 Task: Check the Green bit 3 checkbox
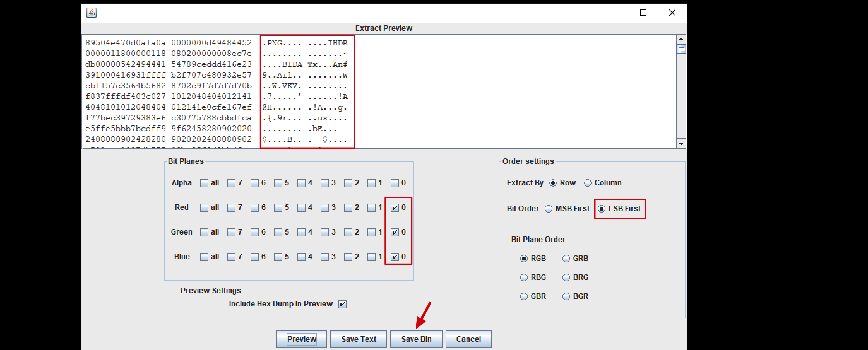pos(324,232)
